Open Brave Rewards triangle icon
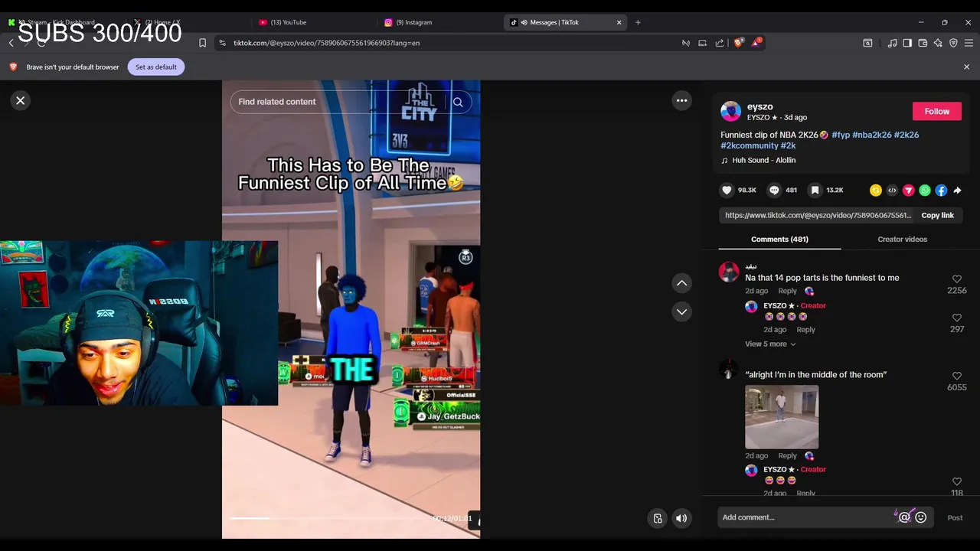 pos(756,43)
